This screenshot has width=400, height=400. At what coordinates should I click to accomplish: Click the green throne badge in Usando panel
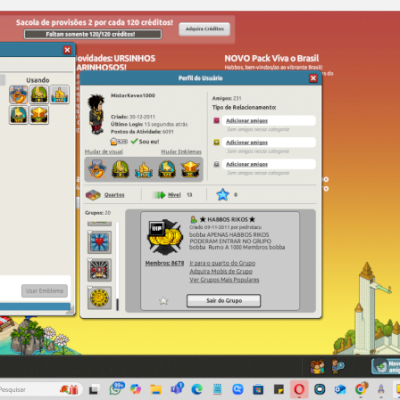point(39,94)
